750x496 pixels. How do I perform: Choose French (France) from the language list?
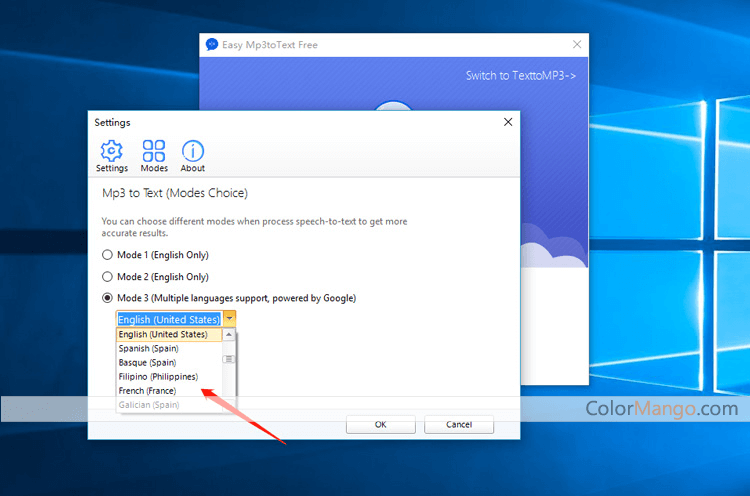click(169, 391)
